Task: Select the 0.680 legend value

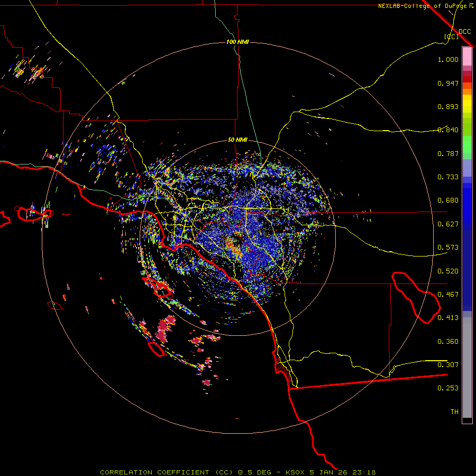Action: [x=448, y=200]
